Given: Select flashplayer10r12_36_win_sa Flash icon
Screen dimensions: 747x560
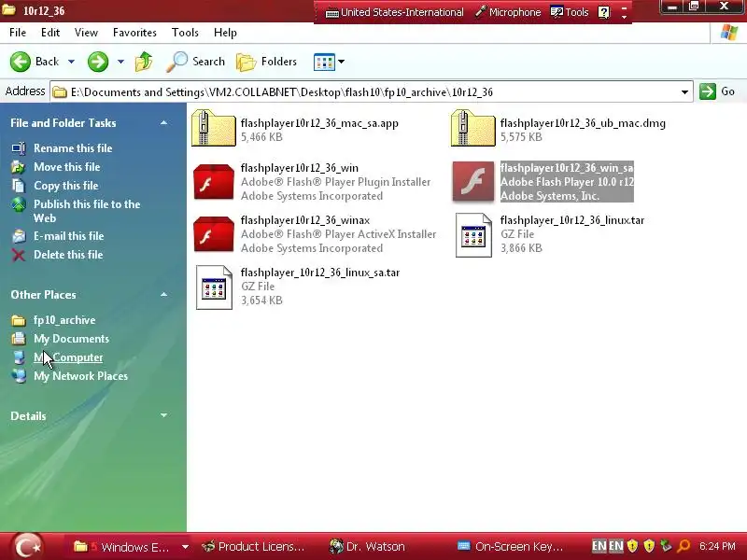Looking at the screenshot, I should pos(473,181).
